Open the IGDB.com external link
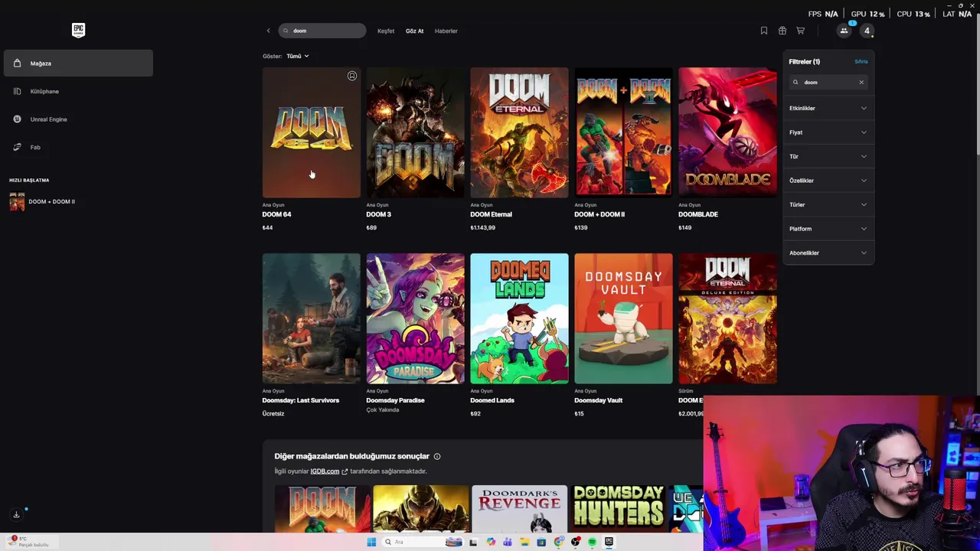Viewport: 980px width, 551px height. (325, 471)
